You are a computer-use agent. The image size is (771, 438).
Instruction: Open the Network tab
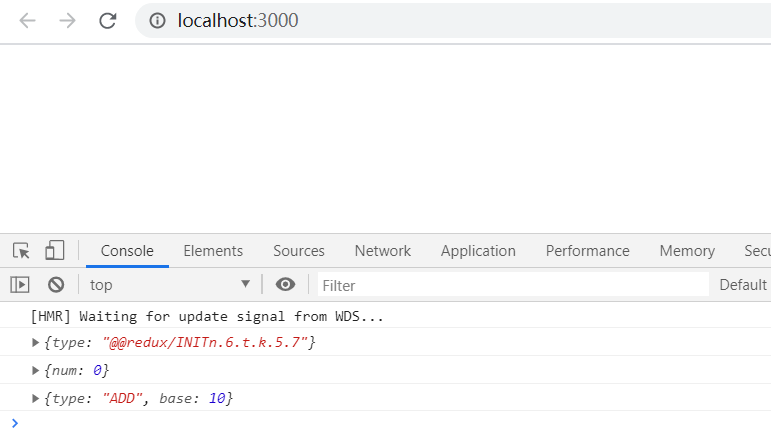[x=383, y=251]
